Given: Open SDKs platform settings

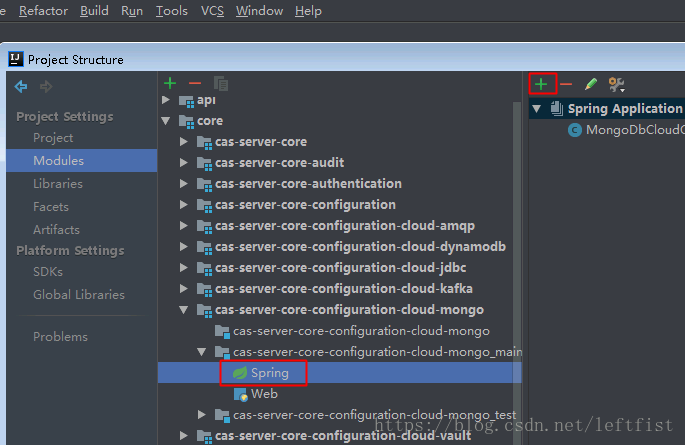Looking at the screenshot, I should coord(48,272).
